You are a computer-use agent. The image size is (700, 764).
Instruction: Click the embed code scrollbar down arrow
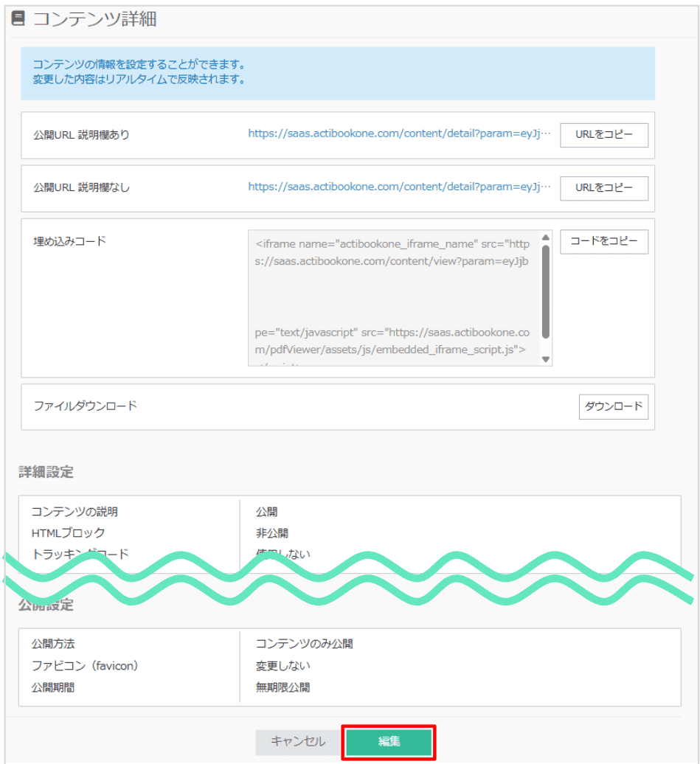pyautogui.click(x=546, y=358)
